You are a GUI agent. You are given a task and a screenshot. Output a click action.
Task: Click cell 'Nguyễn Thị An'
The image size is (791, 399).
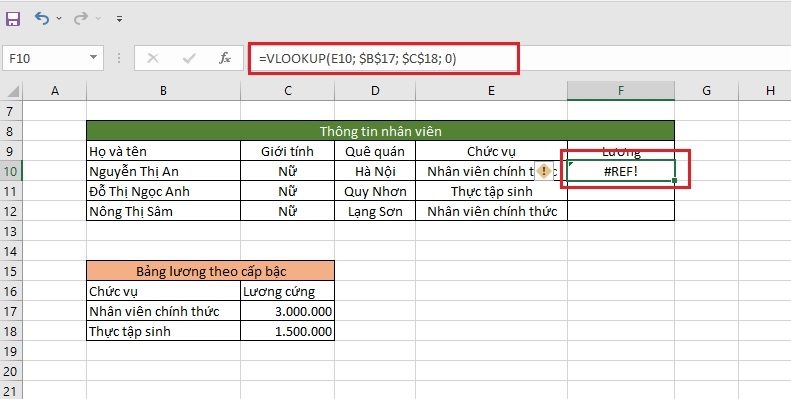[x=163, y=172]
